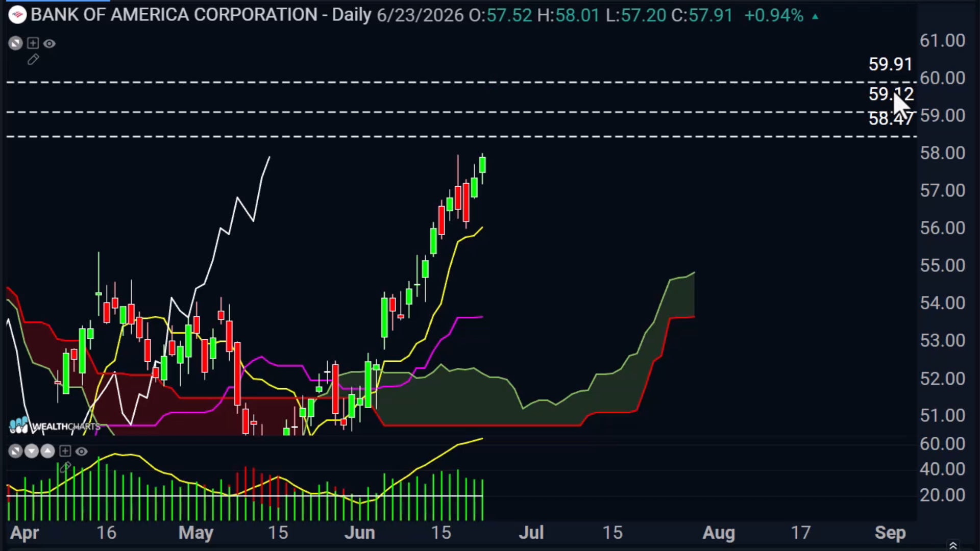This screenshot has height=551, width=980.
Task: Click the Jul label on time axis
Action: pyautogui.click(x=531, y=533)
